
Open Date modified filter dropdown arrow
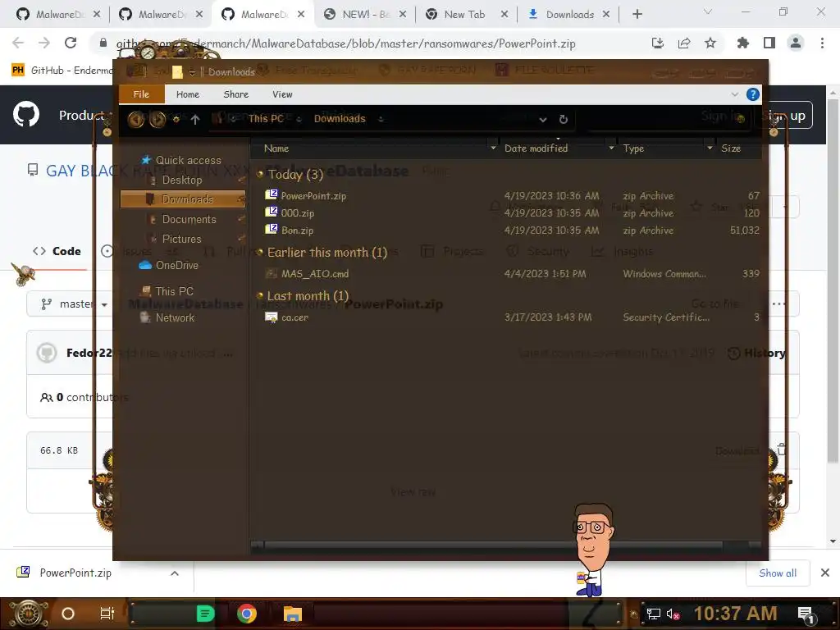point(611,148)
